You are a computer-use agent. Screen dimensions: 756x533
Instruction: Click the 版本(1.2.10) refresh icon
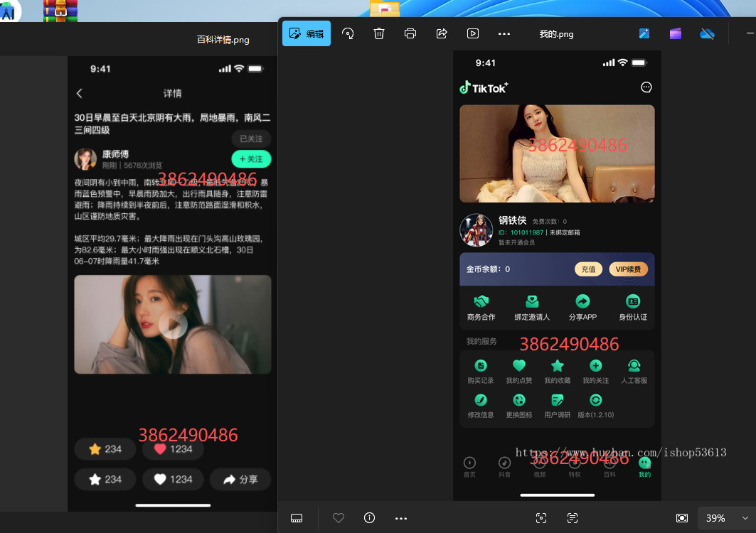tap(596, 400)
